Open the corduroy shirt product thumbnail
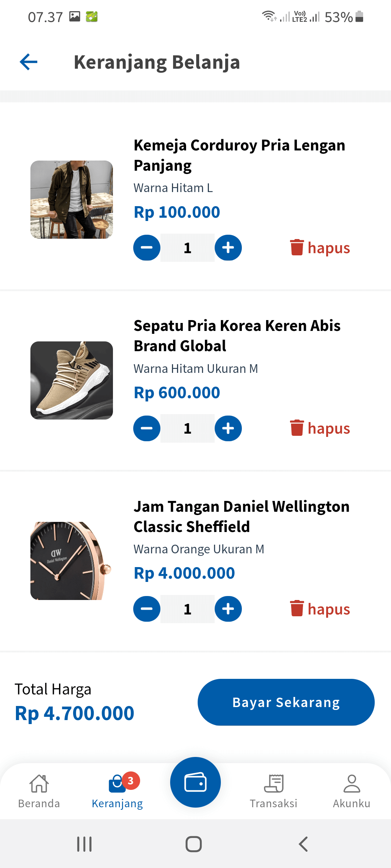 [x=72, y=200]
